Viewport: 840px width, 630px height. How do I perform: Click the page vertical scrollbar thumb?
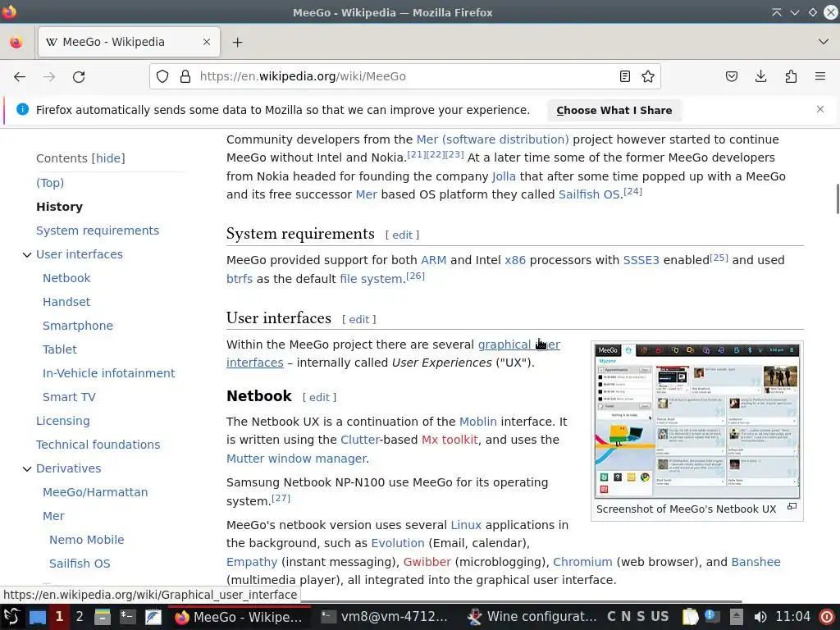[x=836, y=199]
